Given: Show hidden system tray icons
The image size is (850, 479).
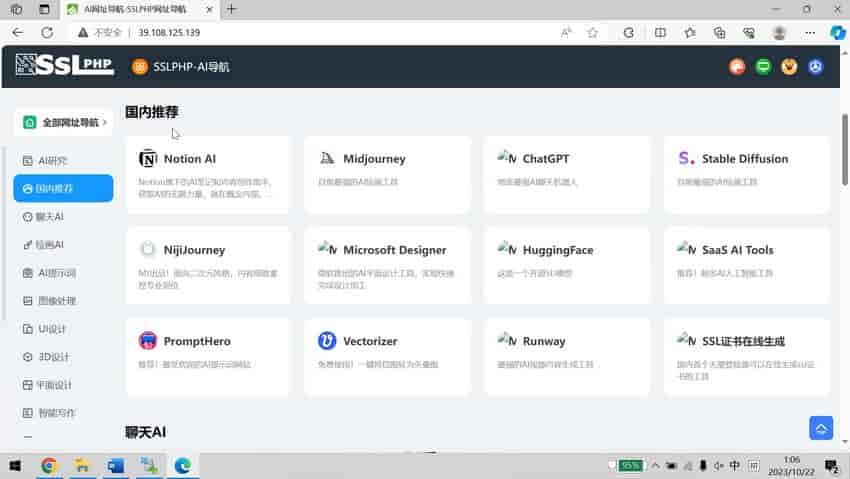Looking at the screenshot, I should (655, 466).
